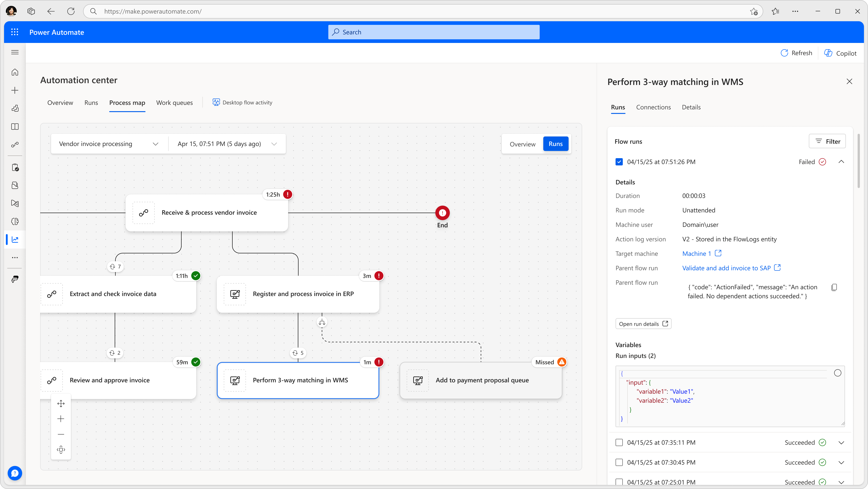Open the Apr 15, 07:51 PM run date dropdown
This screenshot has height=489, width=868.
pos(227,144)
